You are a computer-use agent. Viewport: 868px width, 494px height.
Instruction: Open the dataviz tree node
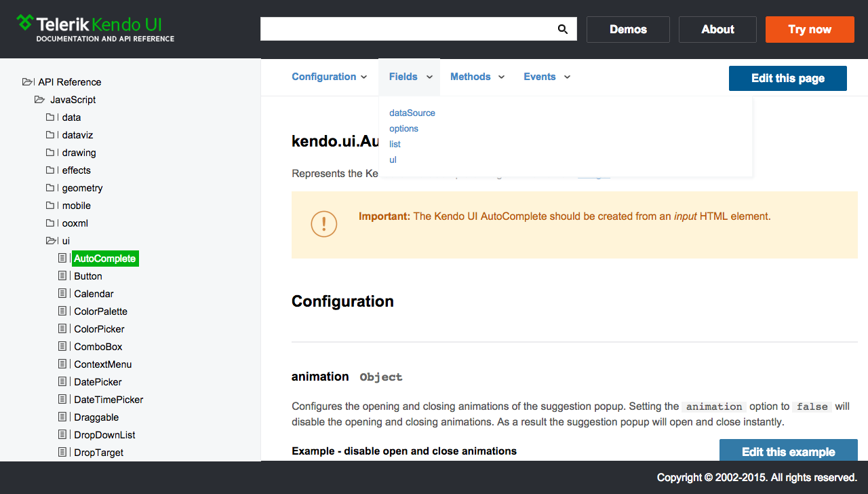click(x=77, y=135)
